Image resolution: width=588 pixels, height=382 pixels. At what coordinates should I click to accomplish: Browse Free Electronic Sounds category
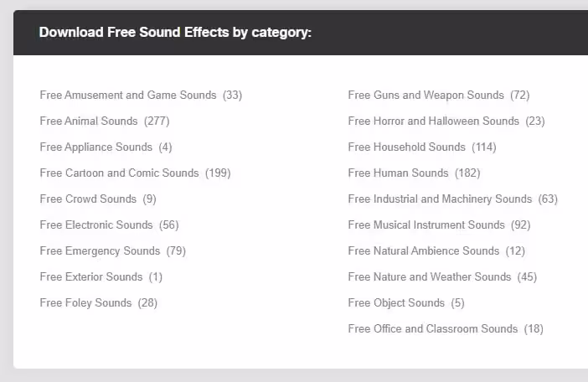click(96, 225)
